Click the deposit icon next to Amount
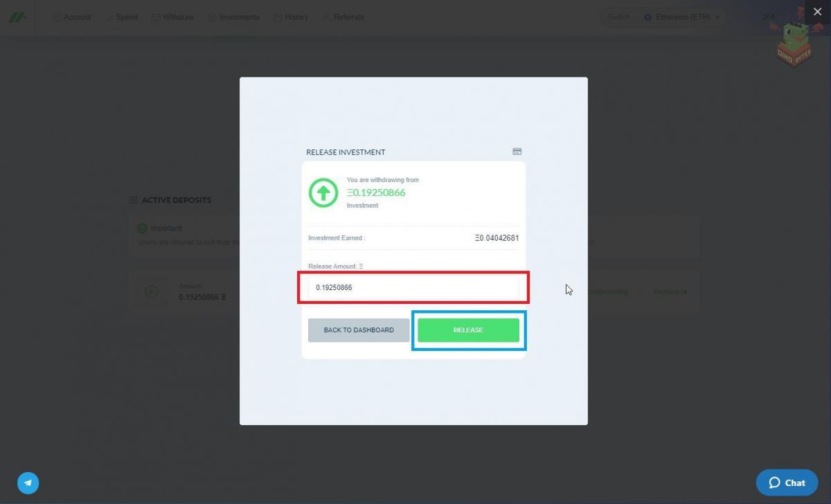 click(x=151, y=291)
